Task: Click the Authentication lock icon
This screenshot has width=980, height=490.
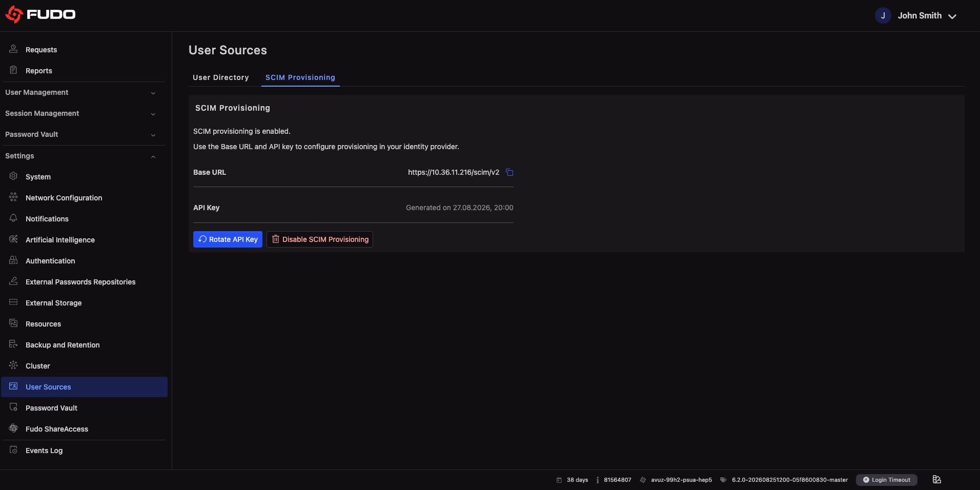Action: pyautogui.click(x=13, y=260)
